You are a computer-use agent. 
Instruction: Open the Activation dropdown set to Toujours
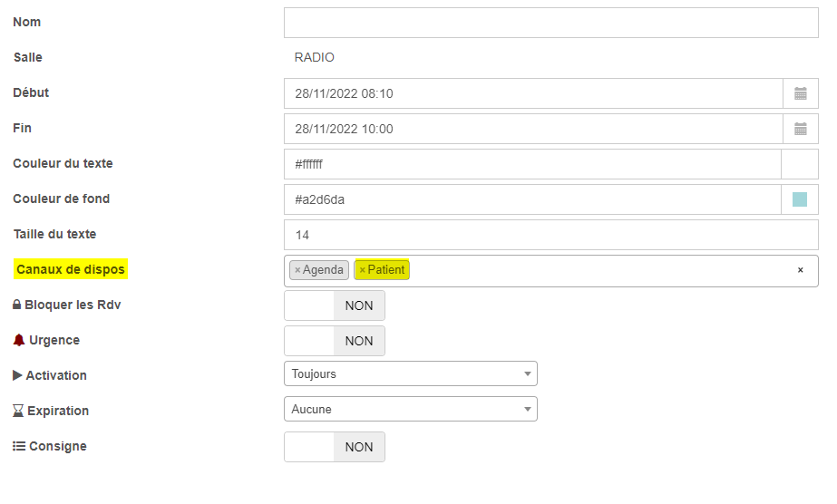pyautogui.click(x=411, y=373)
